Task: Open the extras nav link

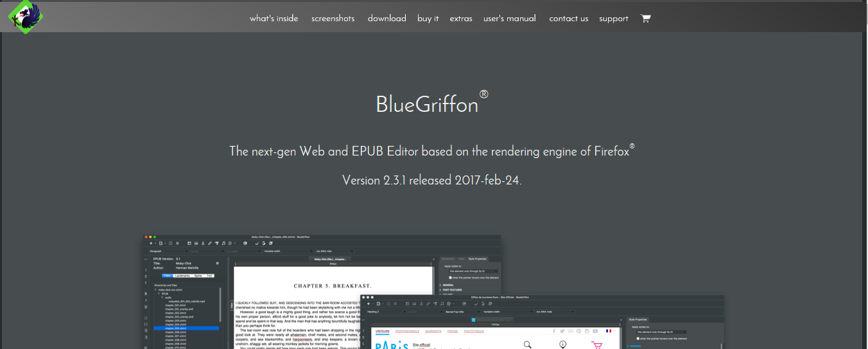Action: (461, 18)
